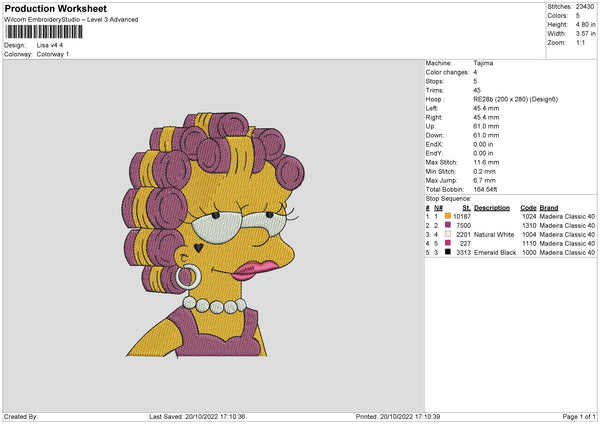Screen dimensions: 600x424
Task: Select stitch count 7500 in row 2
Action: (x=464, y=225)
